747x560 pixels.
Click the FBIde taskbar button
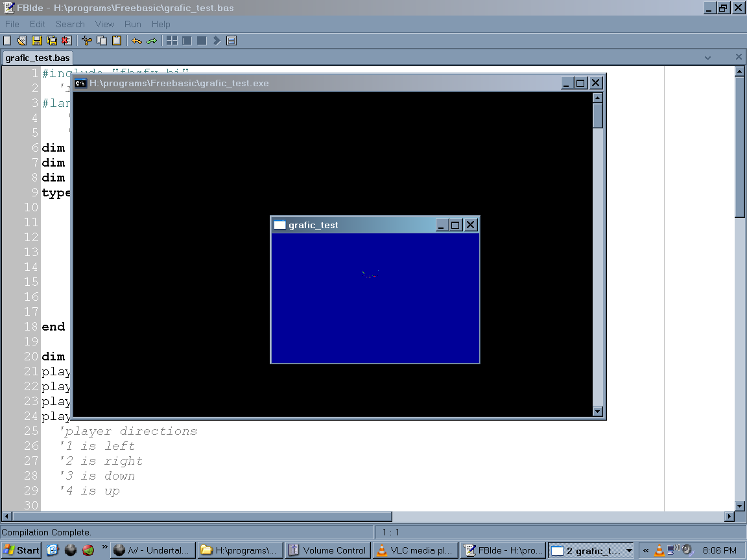click(503, 550)
